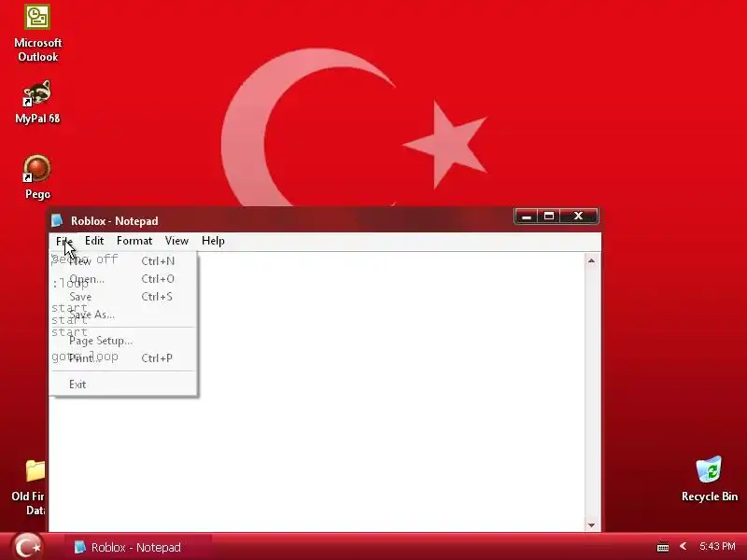The image size is (747, 560).
Task: Close the Notepad window
Action: 578,217
